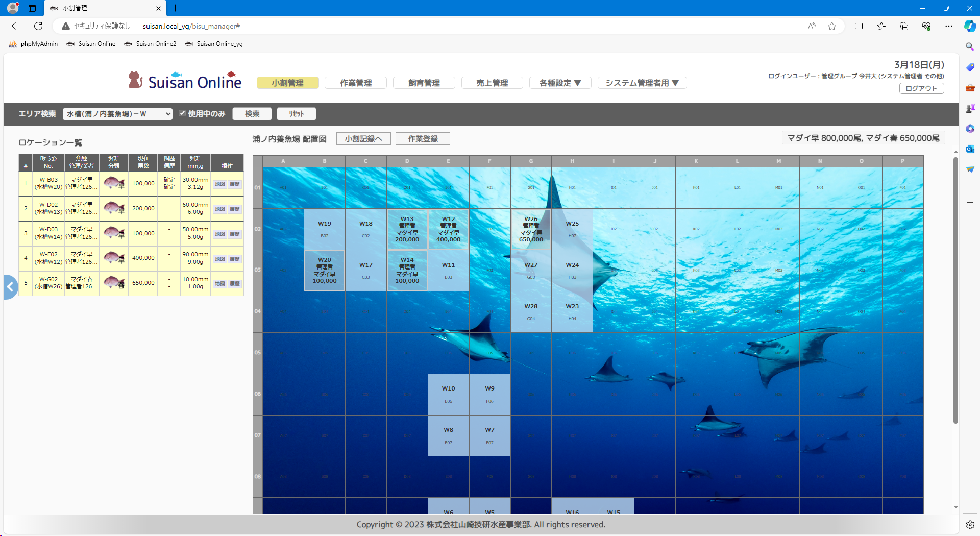
Task: Click 地図 button for row W-D02
Action: point(220,209)
